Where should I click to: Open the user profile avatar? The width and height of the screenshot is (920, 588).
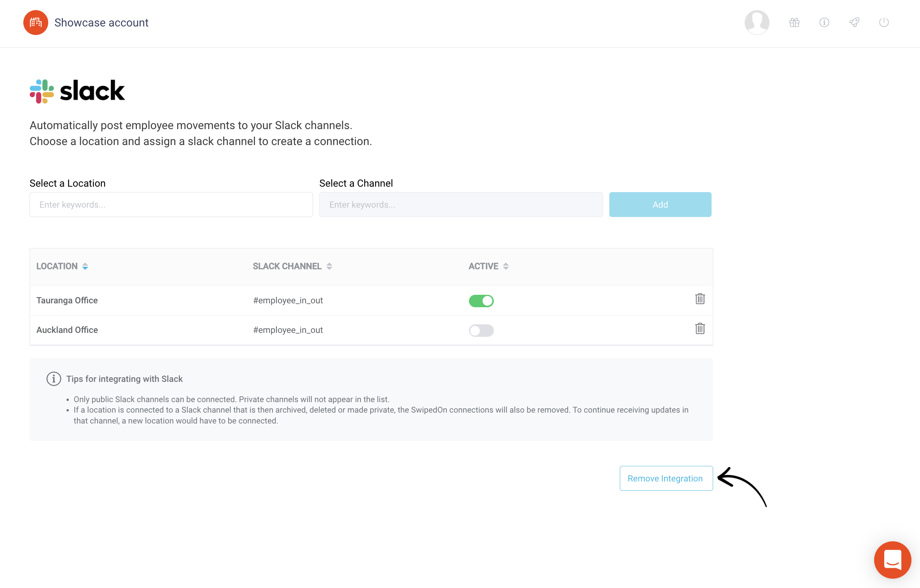pos(757,23)
